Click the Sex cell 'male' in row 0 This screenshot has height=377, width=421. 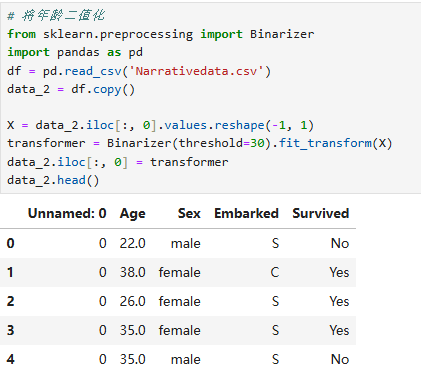(186, 243)
